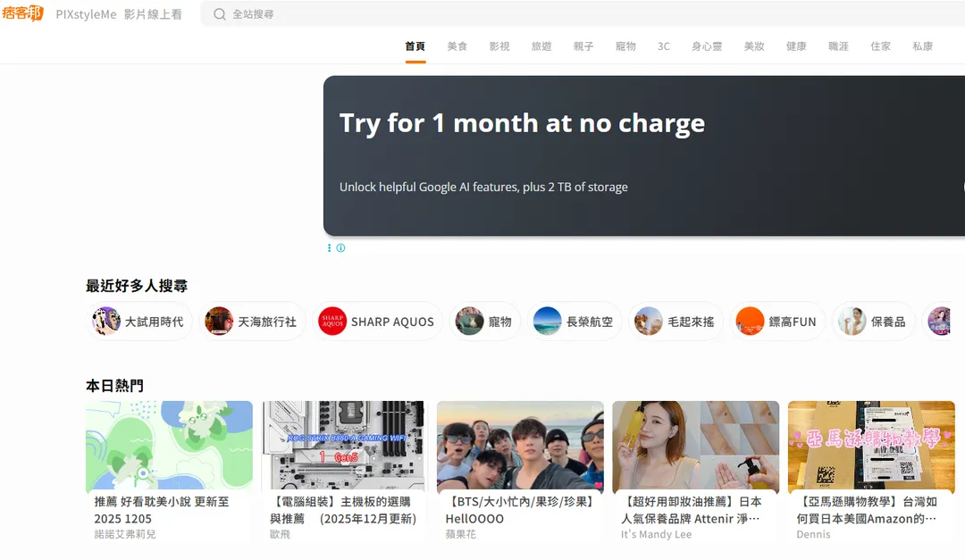Click the 天海旅行社 search chip label

pyautogui.click(x=267, y=322)
